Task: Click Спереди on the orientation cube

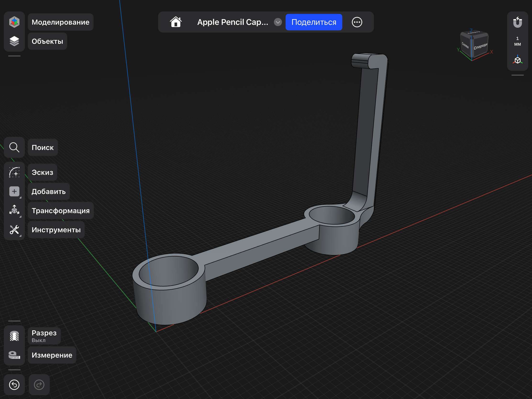Action: [x=481, y=46]
